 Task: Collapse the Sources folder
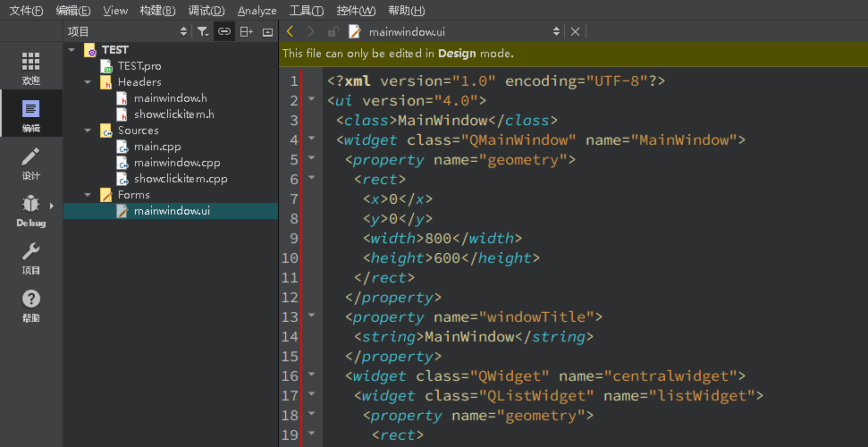click(88, 131)
